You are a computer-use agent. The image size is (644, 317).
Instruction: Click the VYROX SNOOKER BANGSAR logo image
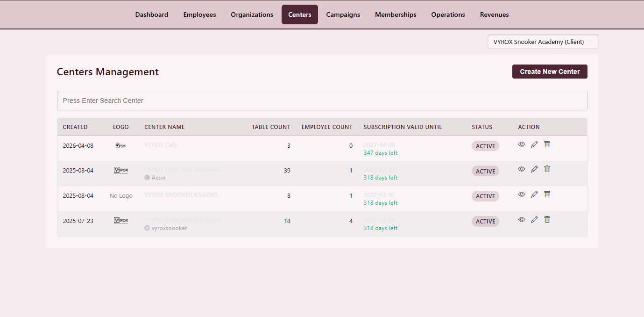click(121, 221)
